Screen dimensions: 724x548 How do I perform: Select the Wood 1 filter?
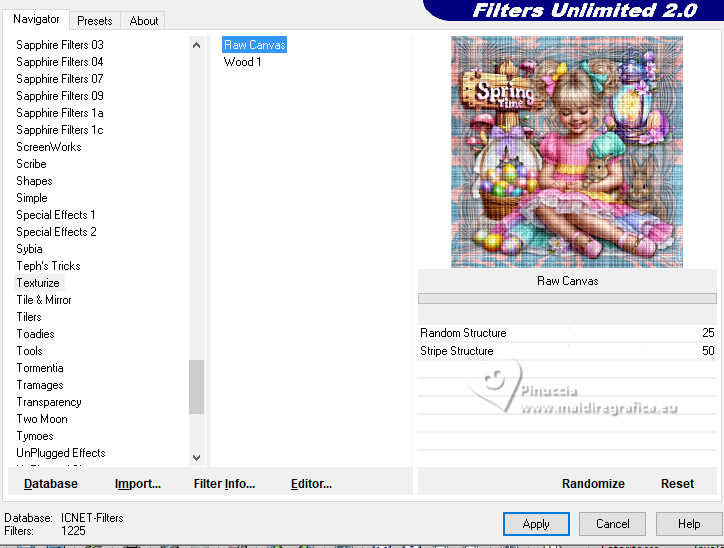pyautogui.click(x=242, y=62)
